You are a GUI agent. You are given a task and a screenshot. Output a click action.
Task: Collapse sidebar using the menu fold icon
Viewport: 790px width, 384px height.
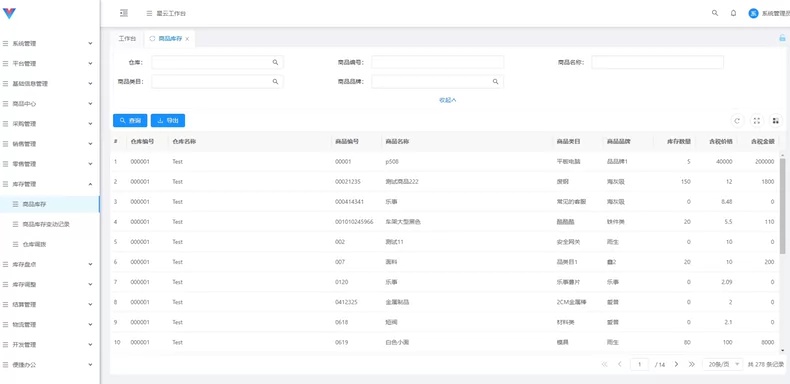click(124, 13)
